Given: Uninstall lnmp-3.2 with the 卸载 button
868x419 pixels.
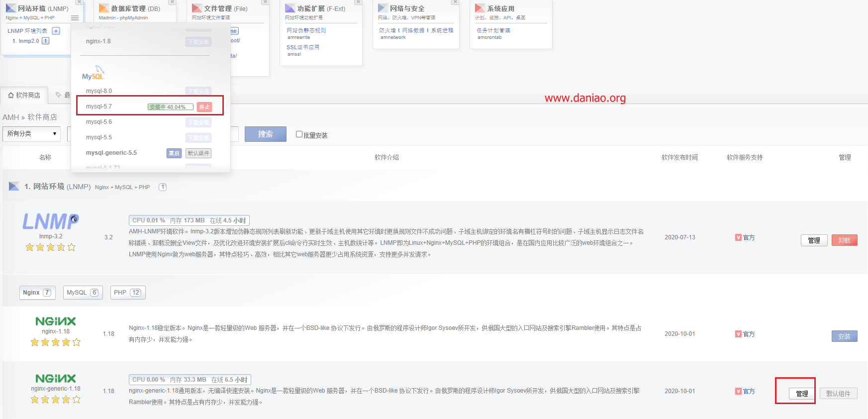Looking at the screenshot, I should [x=845, y=240].
